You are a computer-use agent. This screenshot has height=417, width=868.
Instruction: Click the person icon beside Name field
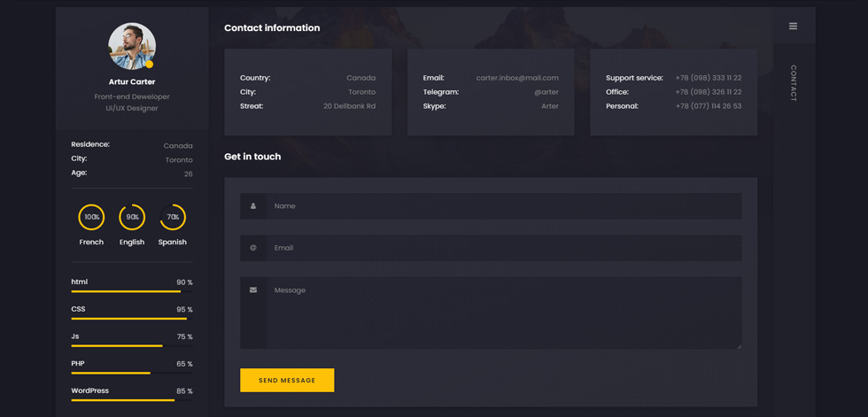pos(253,205)
